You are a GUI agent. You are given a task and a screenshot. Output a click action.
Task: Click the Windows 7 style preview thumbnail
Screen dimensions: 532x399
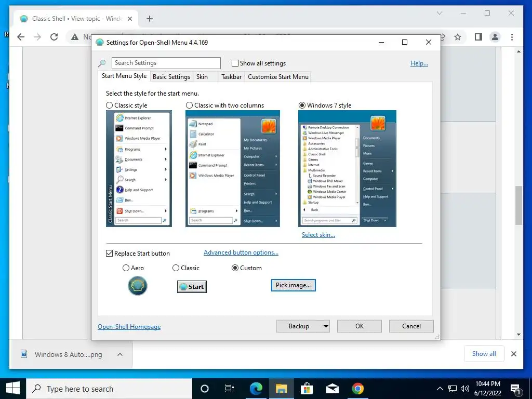tap(347, 169)
